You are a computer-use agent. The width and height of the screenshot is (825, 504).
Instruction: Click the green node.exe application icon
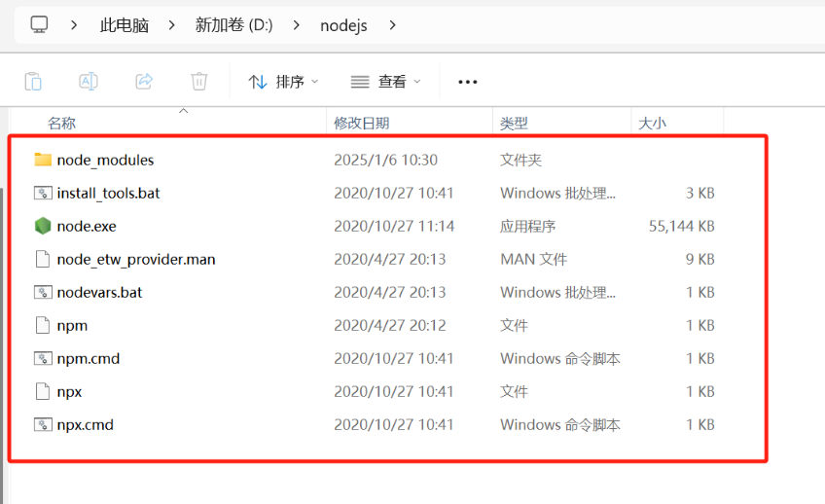pyautogui.click(x=43, y=226)
